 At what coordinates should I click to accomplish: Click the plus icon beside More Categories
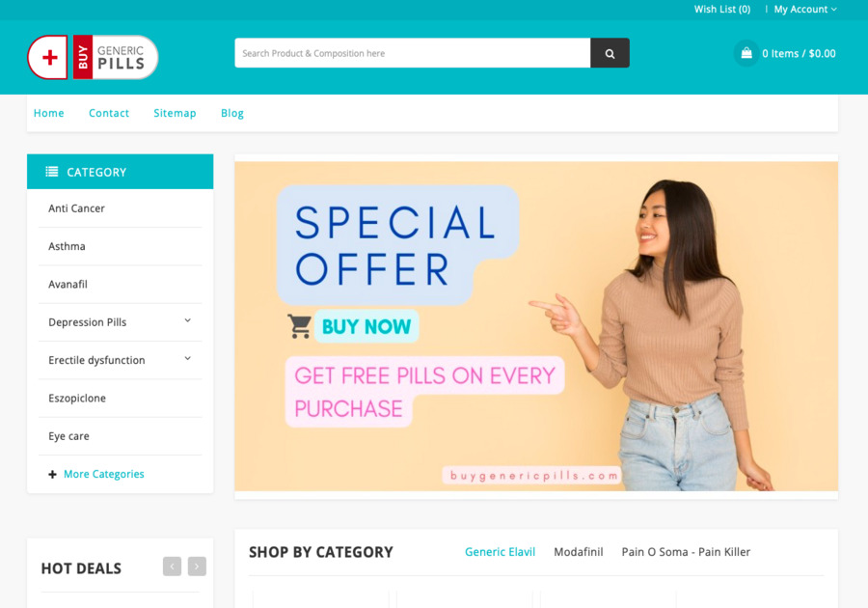pos(53,474)
